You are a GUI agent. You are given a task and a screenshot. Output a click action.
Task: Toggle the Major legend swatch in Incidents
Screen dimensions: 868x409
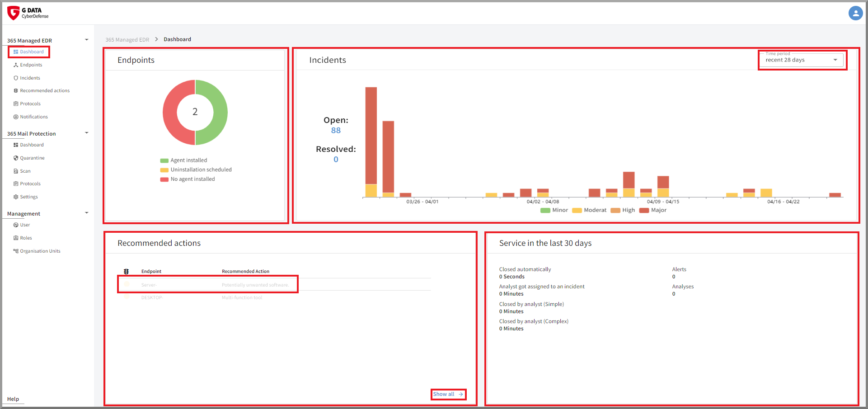[x=644, y=210]
